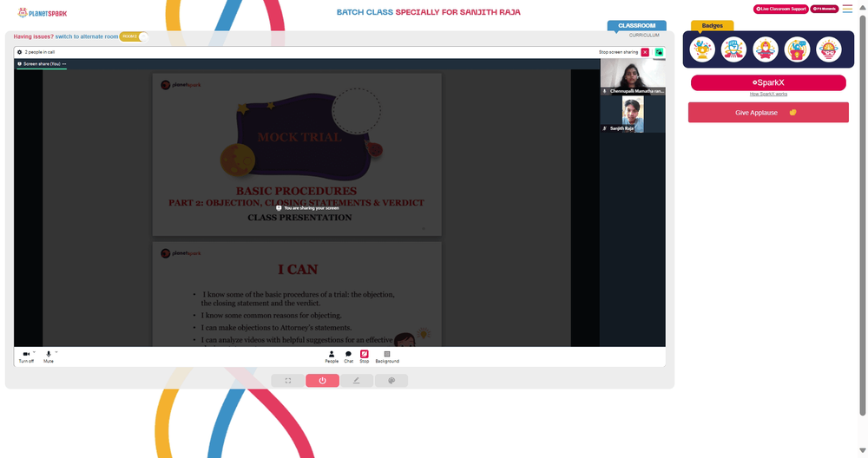Image resolution: width=868 pixels, height=458 pixels.
Task: Click the red power button
Action: pos(322,381)
